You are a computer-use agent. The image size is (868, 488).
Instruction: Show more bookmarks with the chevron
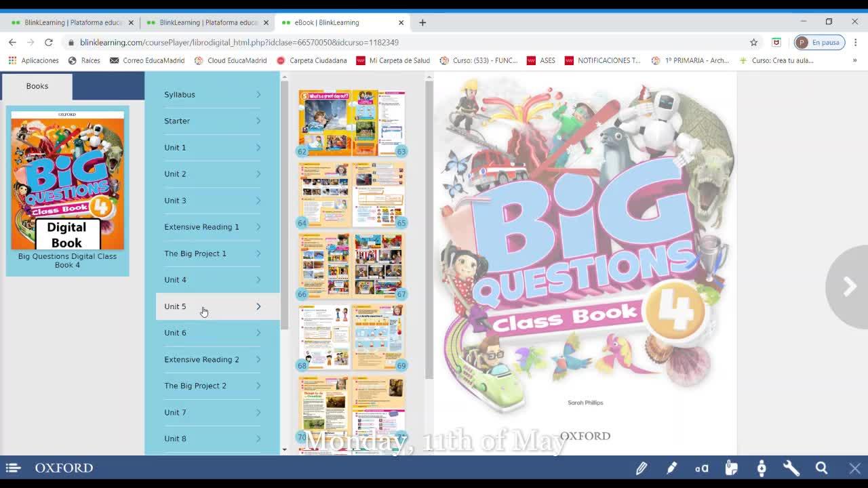pos(854,60)
